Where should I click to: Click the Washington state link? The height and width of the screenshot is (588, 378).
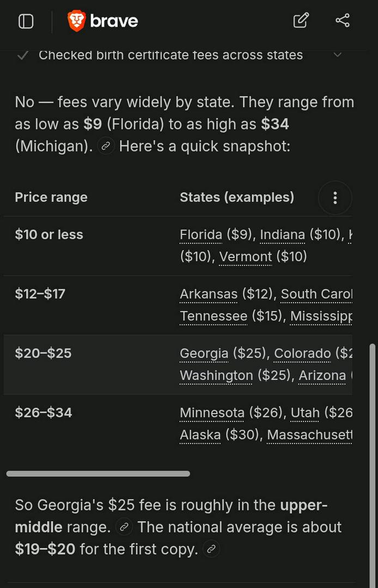pos(216,375)
